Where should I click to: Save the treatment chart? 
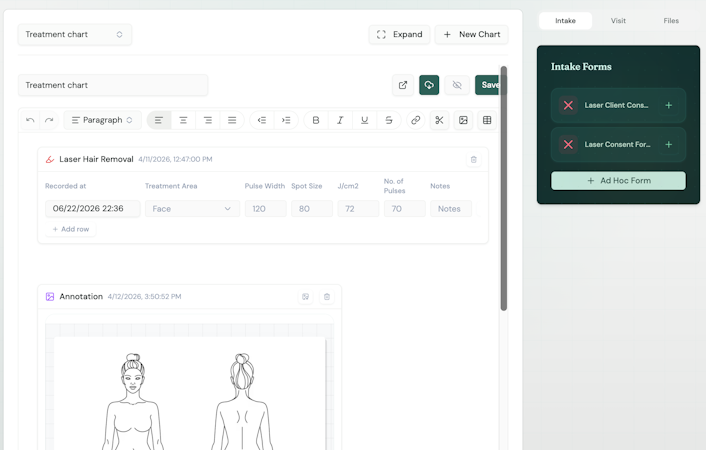(x=488, y=85)
